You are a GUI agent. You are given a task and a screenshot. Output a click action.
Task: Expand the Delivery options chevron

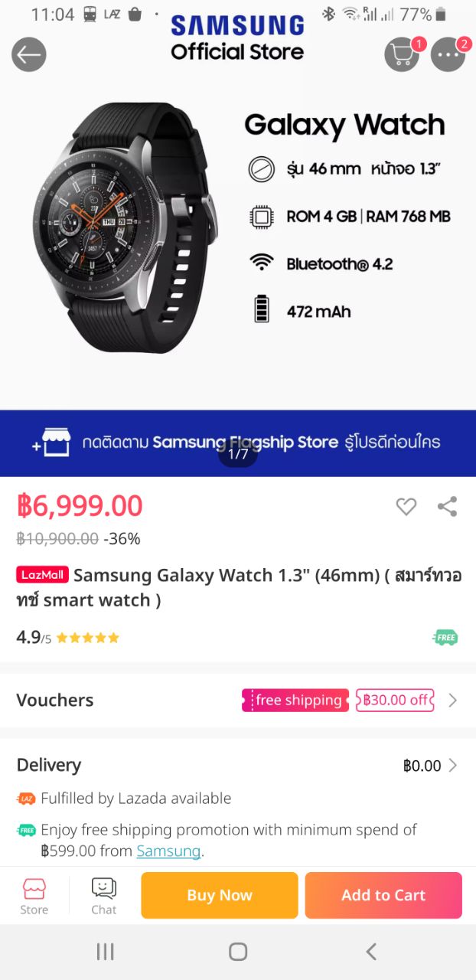[453, 765]
